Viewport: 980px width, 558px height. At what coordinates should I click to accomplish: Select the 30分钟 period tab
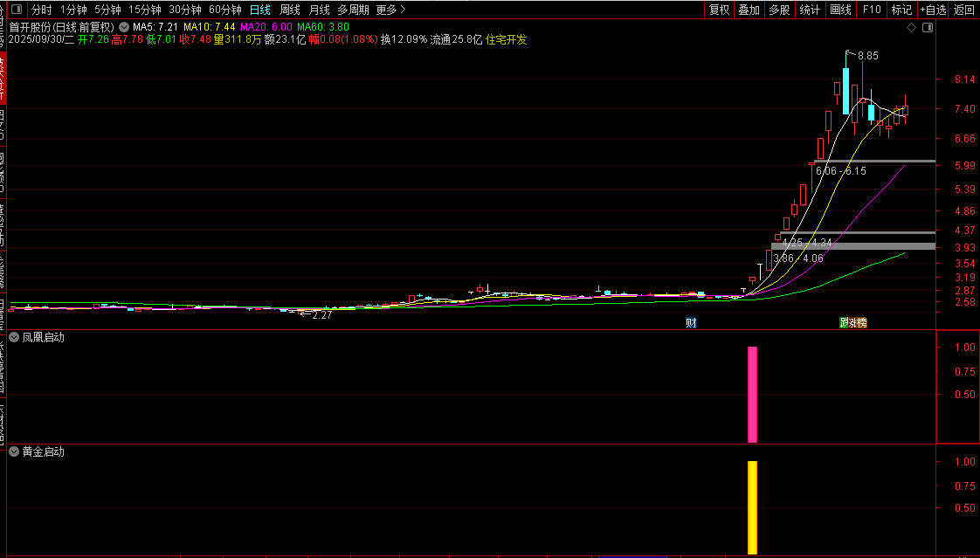click(185, 10)
